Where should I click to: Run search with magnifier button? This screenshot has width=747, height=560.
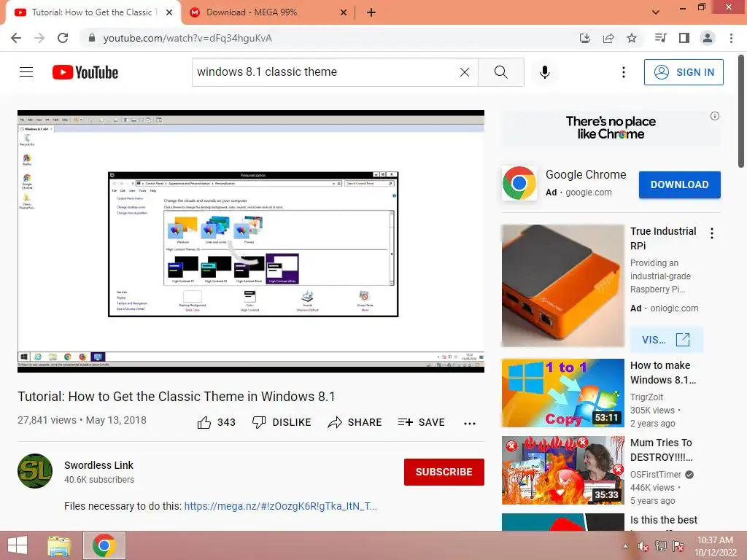[500, 72]
